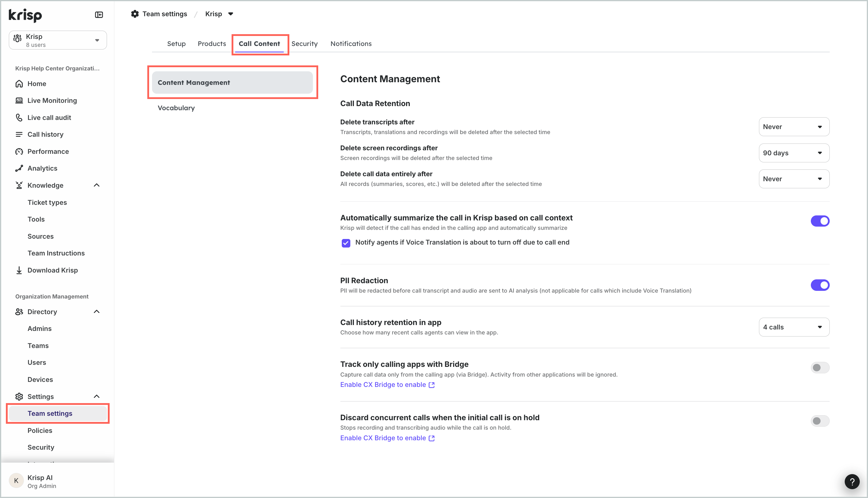Open Delete screen recordings after dropdown
This screenshot has width=868, height=498.
coord(794,153)
